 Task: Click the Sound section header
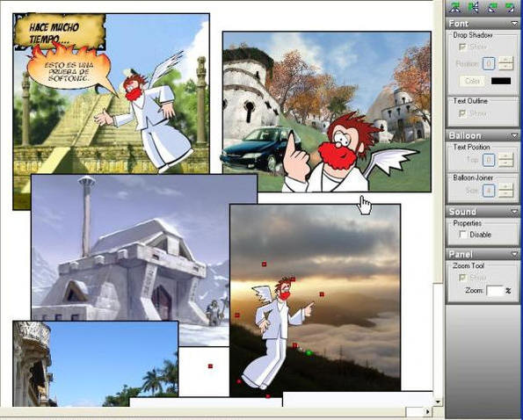tap(483, 212)
